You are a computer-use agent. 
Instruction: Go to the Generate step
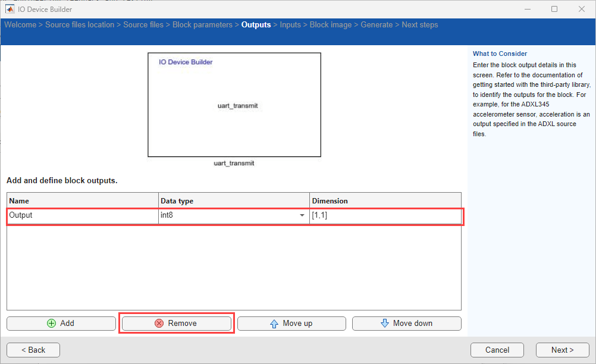[377, 25]
